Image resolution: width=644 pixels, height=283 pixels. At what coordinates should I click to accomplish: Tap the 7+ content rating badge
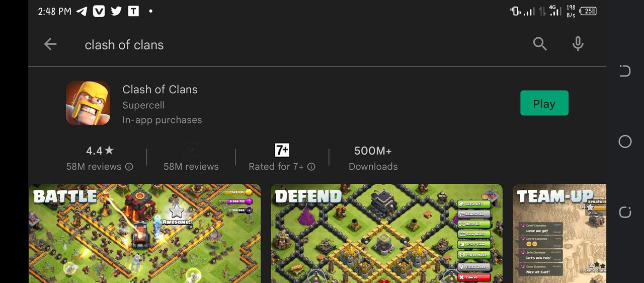pos(282,150)
